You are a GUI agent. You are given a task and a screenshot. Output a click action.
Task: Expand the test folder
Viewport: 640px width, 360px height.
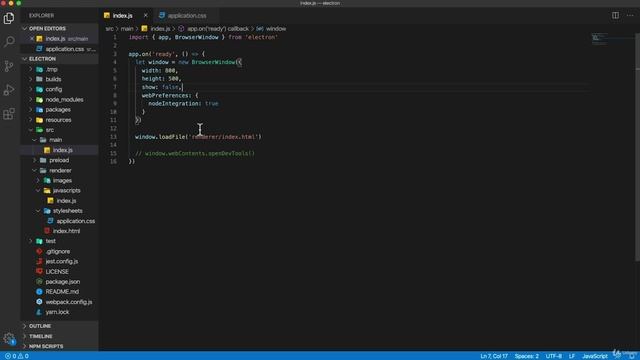point(60,241)
